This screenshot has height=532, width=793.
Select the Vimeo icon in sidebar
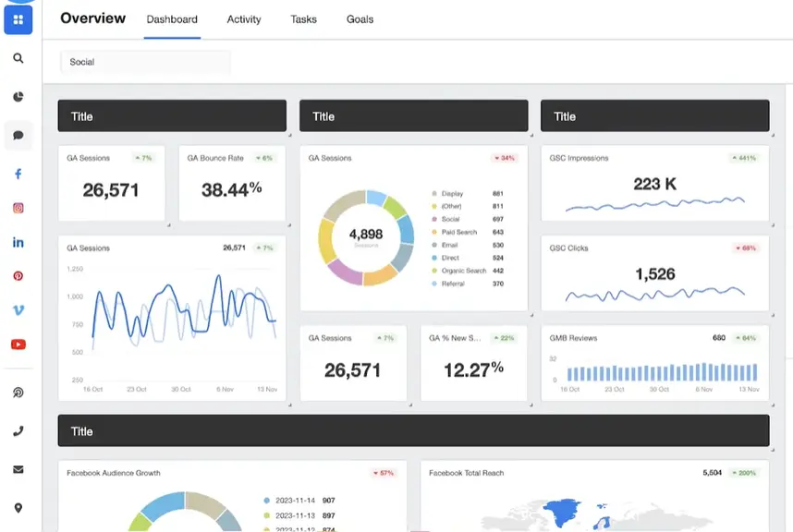tap(18, 309)
